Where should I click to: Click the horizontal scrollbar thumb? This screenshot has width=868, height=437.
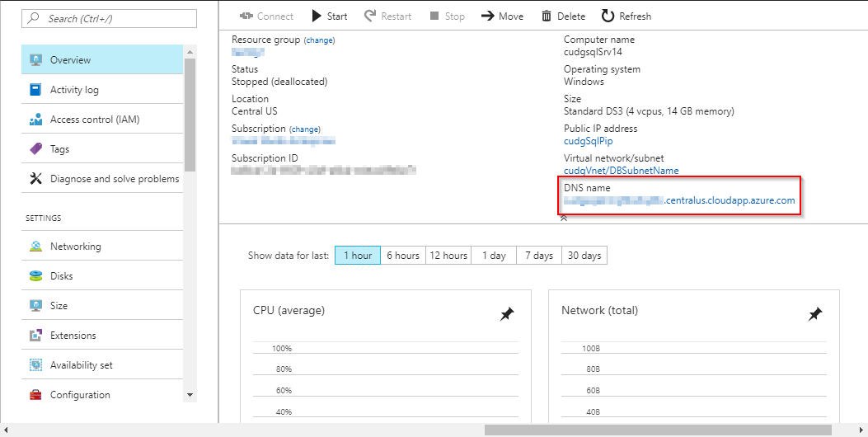[x=658, y=430]
